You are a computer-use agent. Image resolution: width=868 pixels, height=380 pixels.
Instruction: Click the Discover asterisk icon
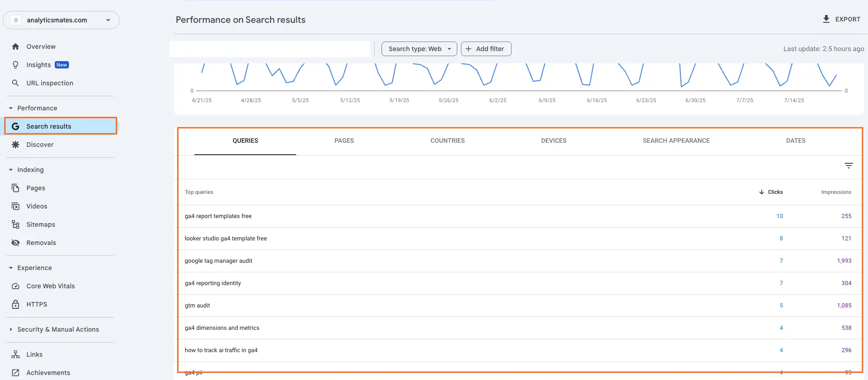(16, 145)
